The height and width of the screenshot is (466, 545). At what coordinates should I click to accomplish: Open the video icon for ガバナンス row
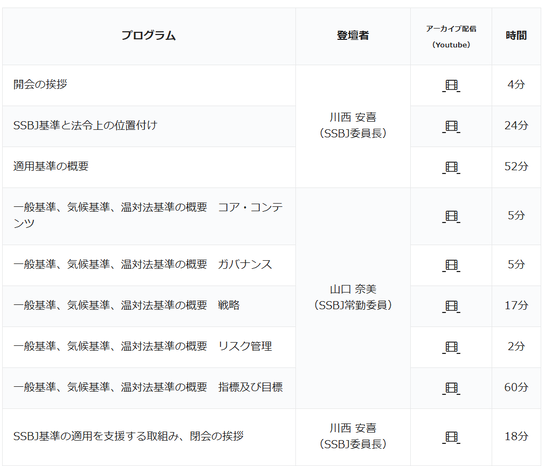click(451, 265)
